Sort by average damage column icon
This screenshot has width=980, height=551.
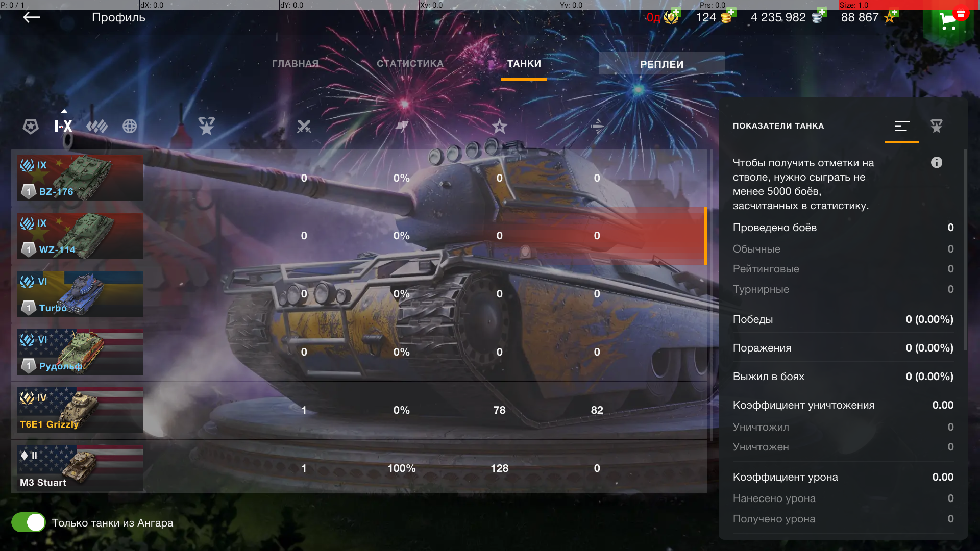(x=597, y=126)
